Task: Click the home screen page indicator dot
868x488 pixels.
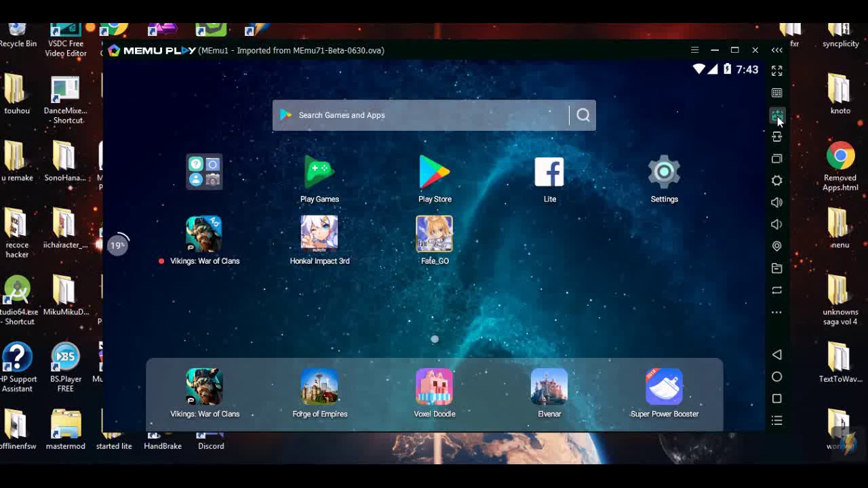Action: tap(435, 339)
